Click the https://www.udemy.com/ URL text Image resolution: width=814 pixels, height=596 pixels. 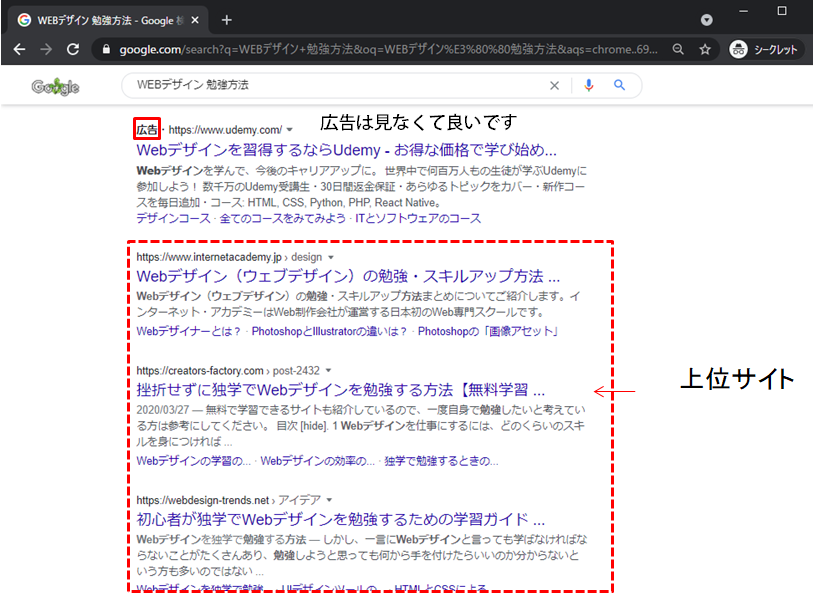tap(225, 130)
